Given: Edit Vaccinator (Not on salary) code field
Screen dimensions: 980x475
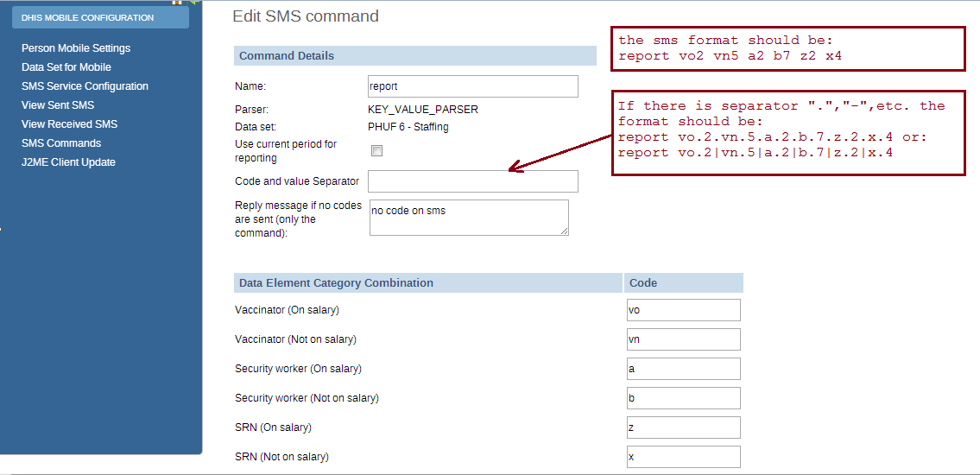Looking at the screenshot, I should [684, 339].
